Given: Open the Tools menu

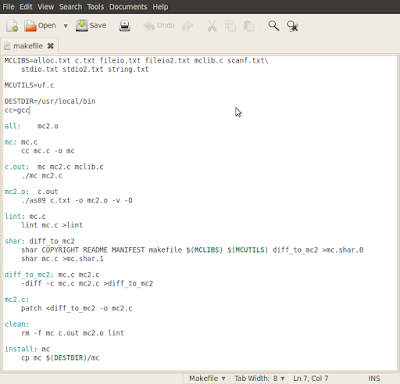Looking at the screenshot, I should click(x=96, y=7).
